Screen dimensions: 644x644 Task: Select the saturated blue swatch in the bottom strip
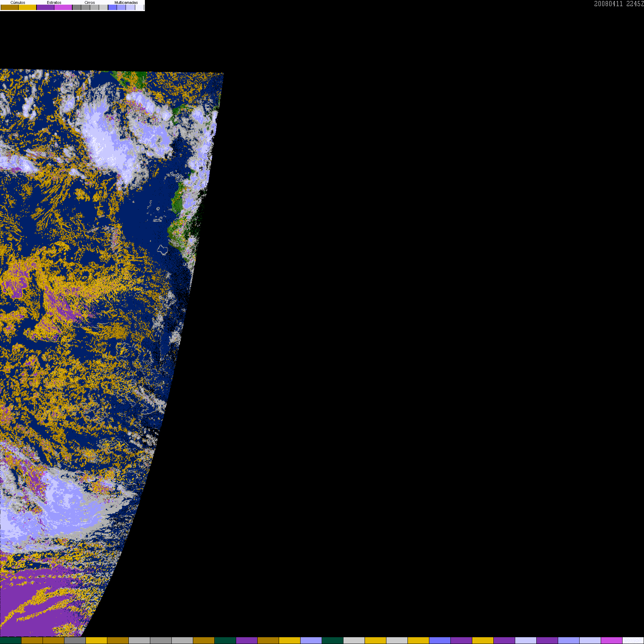click(x=440, y=640)
